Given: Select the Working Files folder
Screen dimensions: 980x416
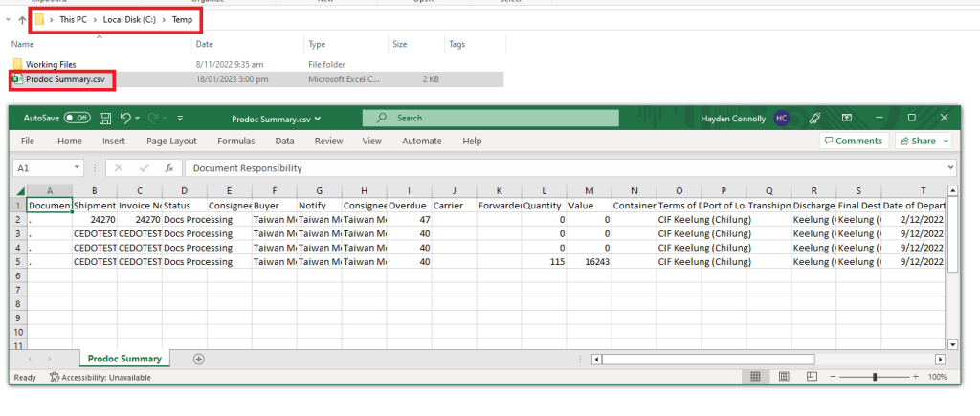Looking at the screenshot, I should pos(52,64).
